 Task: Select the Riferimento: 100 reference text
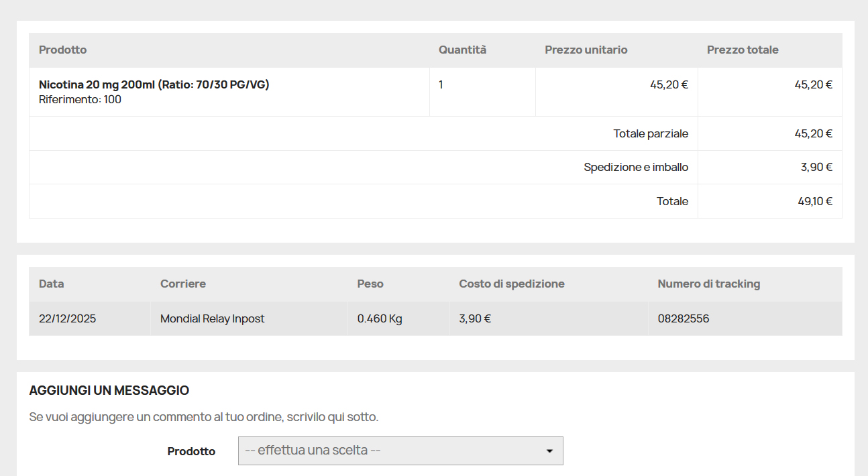pos(81,99)
